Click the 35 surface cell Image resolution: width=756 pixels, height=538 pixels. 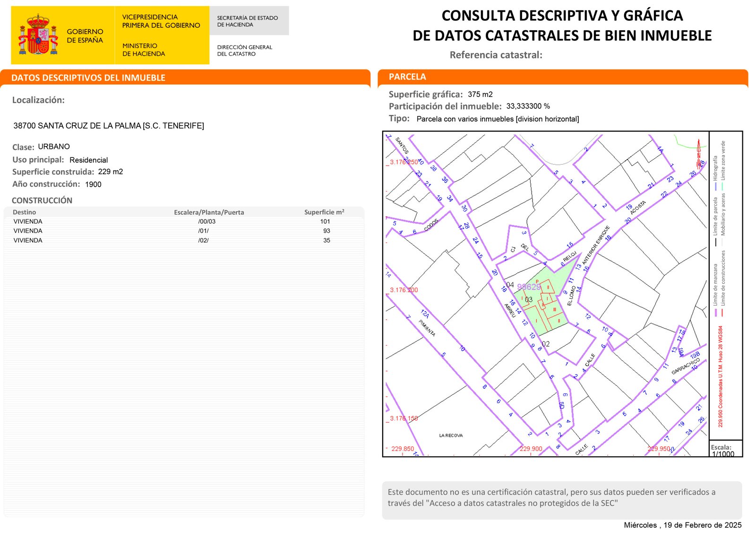click(x=326, y=240)
